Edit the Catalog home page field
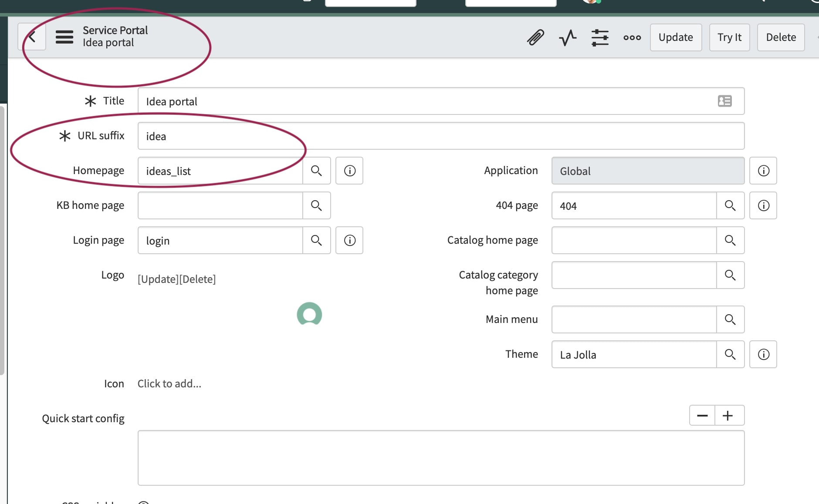The height and width of the screenshot is (504, 819). pos(634,240)
